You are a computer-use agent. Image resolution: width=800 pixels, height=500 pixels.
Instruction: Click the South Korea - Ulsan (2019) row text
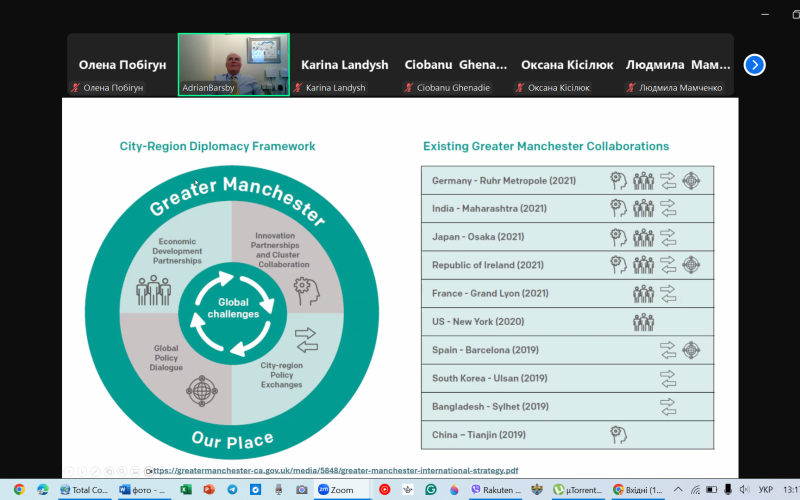click(489, 379)
